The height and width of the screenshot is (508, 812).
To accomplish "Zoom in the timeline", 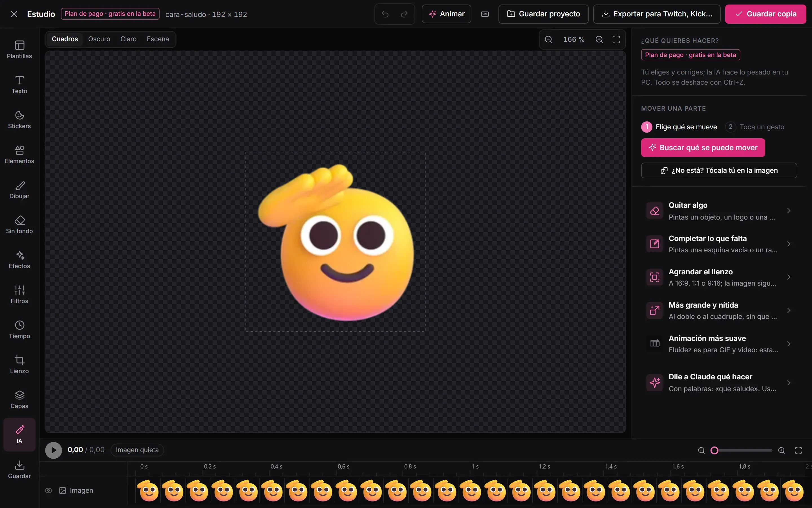I will pos(782,450).
